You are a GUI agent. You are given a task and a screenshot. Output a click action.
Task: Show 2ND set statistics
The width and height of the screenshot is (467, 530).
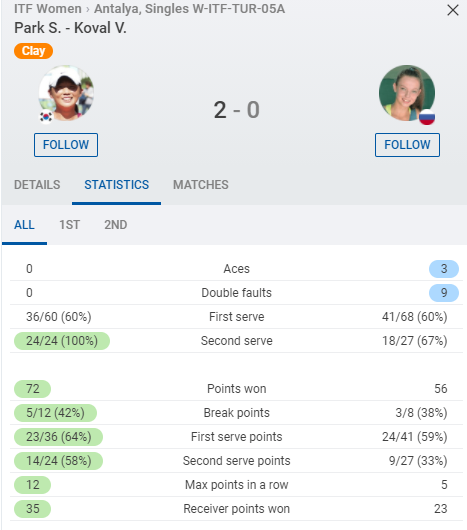tap(116, 225)
